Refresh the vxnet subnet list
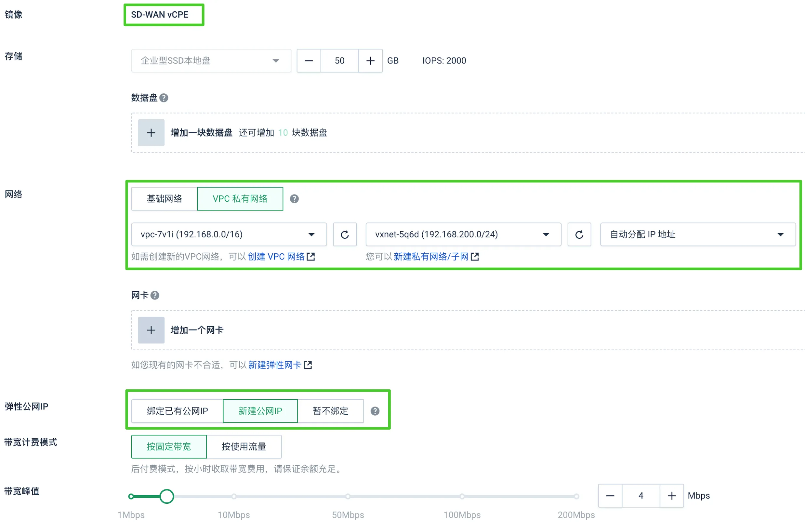The width and height of the screenshot is (805, 532). [x=580, y=234]
